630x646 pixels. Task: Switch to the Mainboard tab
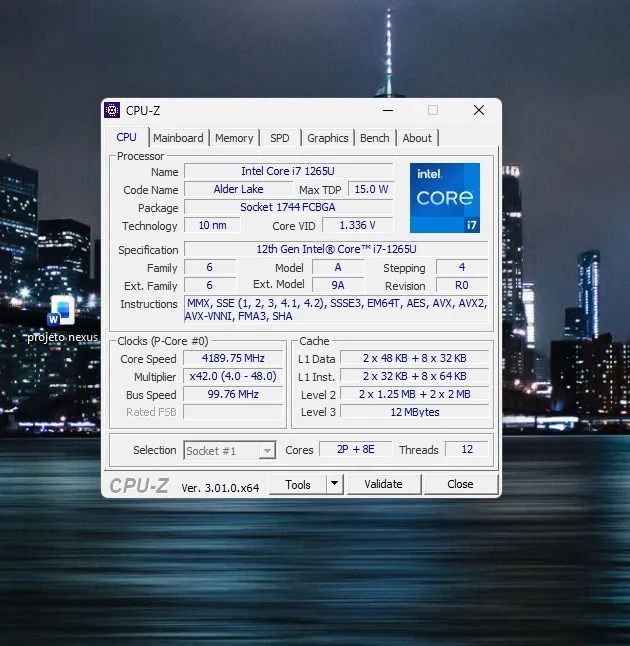point(178,138)
